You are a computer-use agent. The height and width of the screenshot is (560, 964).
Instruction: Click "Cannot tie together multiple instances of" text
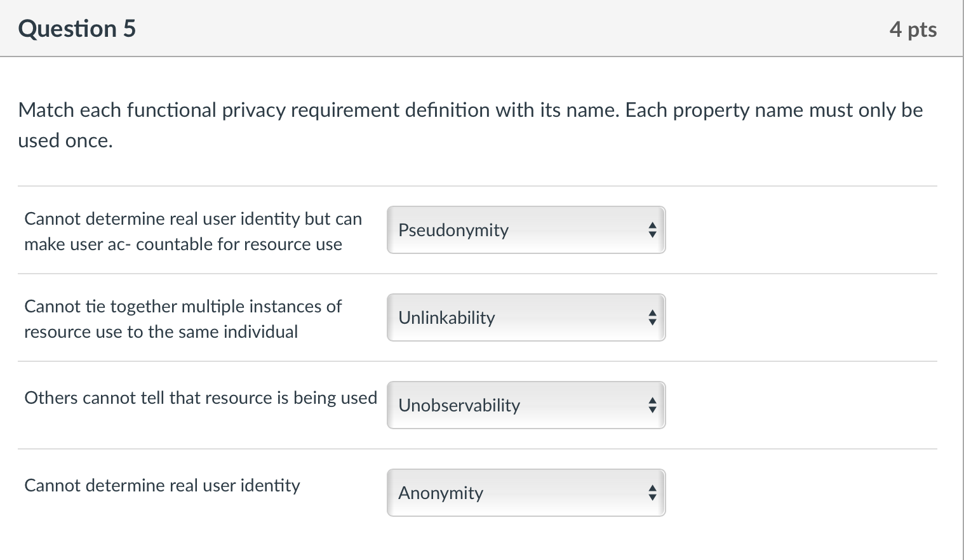(x=183, y=307)
